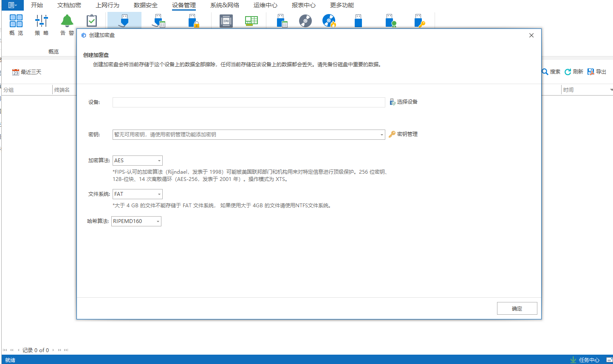Viewport: 613px width, 364px height.
Task: Switch to the 报表中心 ribbon tab
Action: pos(304,5)
